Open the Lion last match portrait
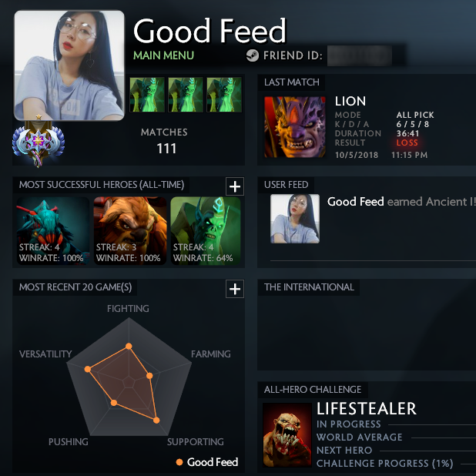 295,127
